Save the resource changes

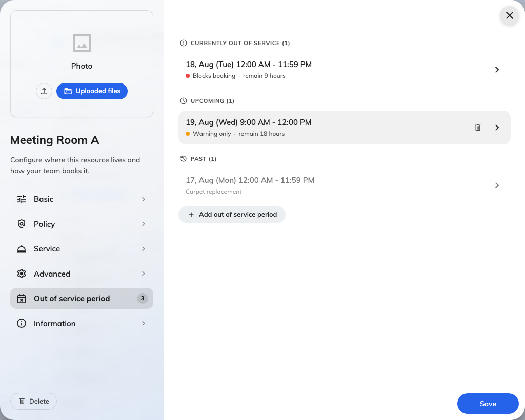click(488, 404)
